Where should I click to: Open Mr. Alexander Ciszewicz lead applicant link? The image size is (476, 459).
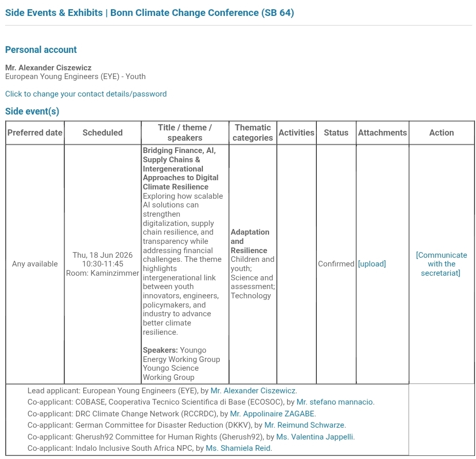click(254, 391)
